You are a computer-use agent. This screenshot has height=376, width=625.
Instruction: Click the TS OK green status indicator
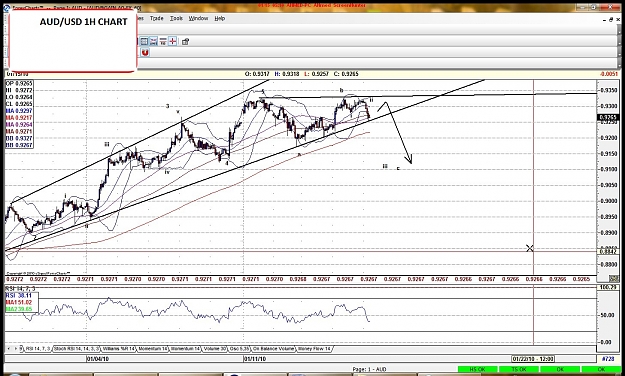coord(519,370)
